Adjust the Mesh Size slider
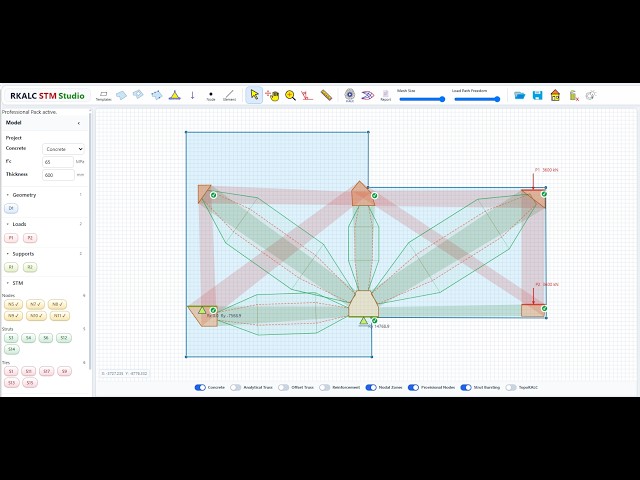The width and height of the screenshot is (640, 480). (422, 99)
